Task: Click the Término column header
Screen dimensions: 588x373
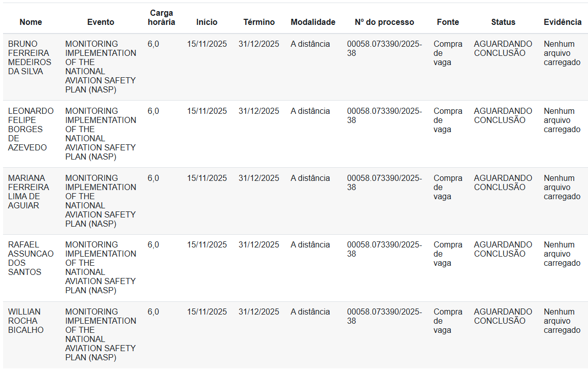Action: 259,22
